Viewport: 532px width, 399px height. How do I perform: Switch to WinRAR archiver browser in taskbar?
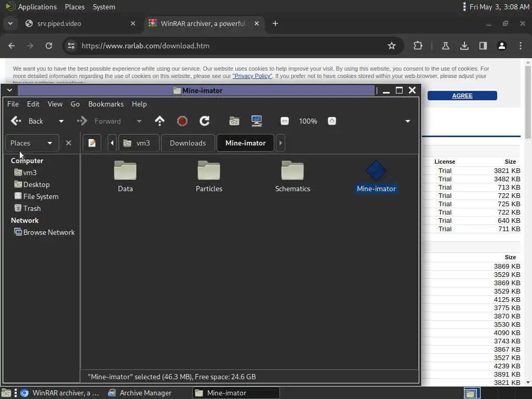click(60, 393)
